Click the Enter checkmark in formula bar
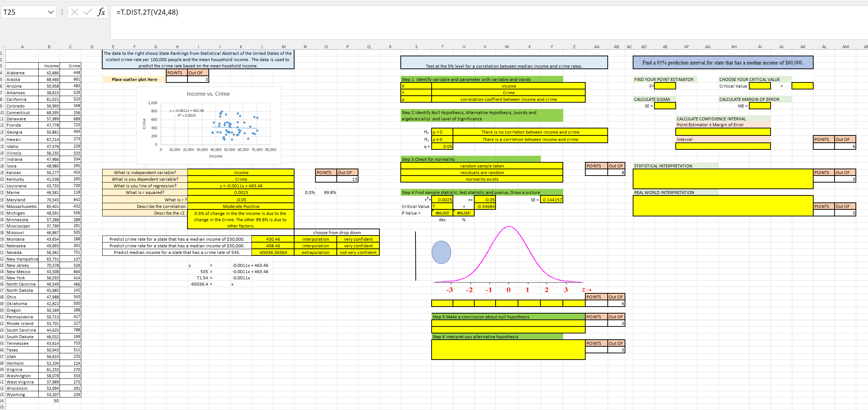 pos(87,12)
